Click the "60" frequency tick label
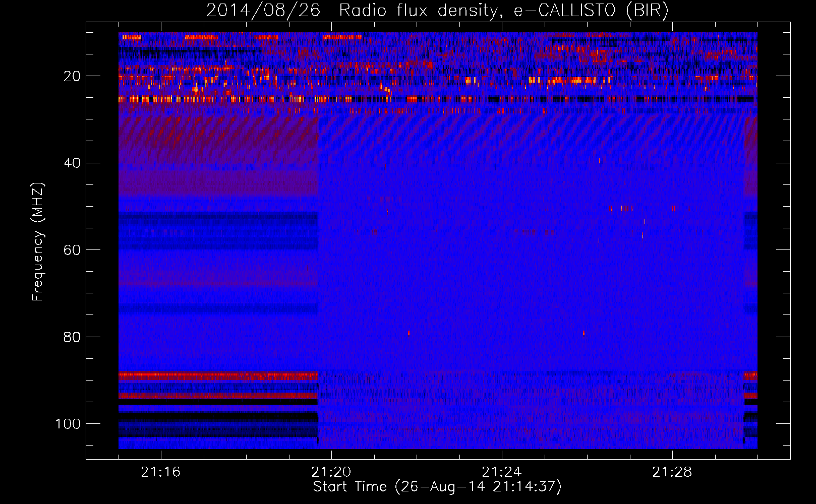Image resolution: width=816 pixels, height=504 pixels. (x=72, y=250)
